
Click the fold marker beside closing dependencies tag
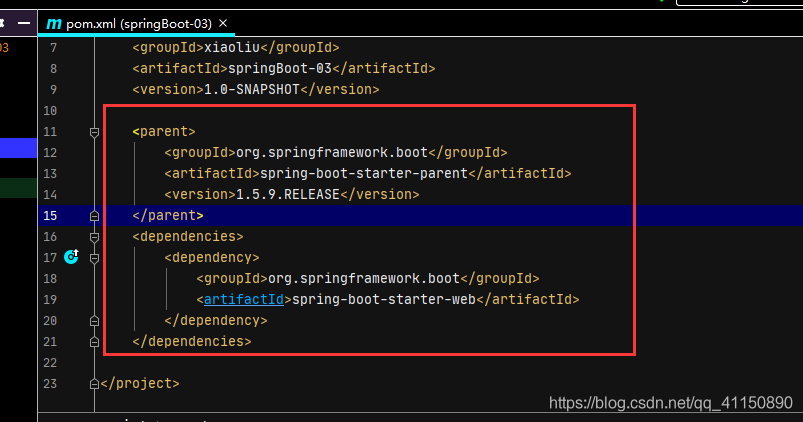(94, 341)
